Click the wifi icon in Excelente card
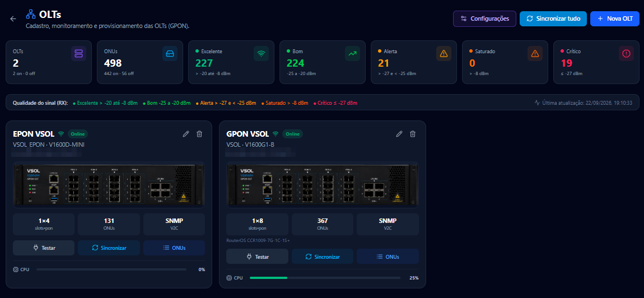The height and width of the screenshot is (298, 644). (x=261, y=53)
